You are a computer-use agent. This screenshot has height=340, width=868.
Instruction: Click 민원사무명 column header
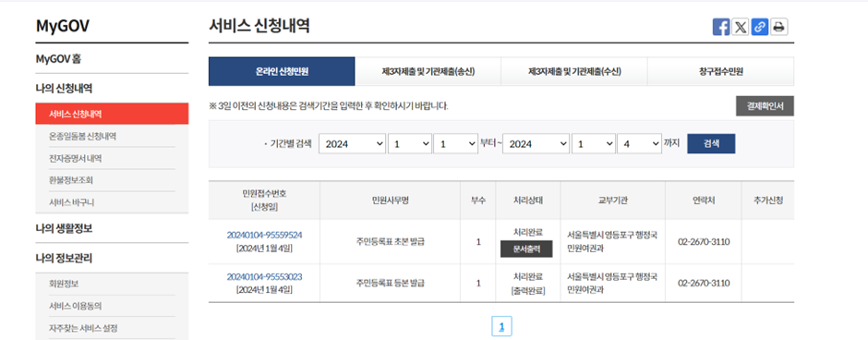click(x=391, y=200)
